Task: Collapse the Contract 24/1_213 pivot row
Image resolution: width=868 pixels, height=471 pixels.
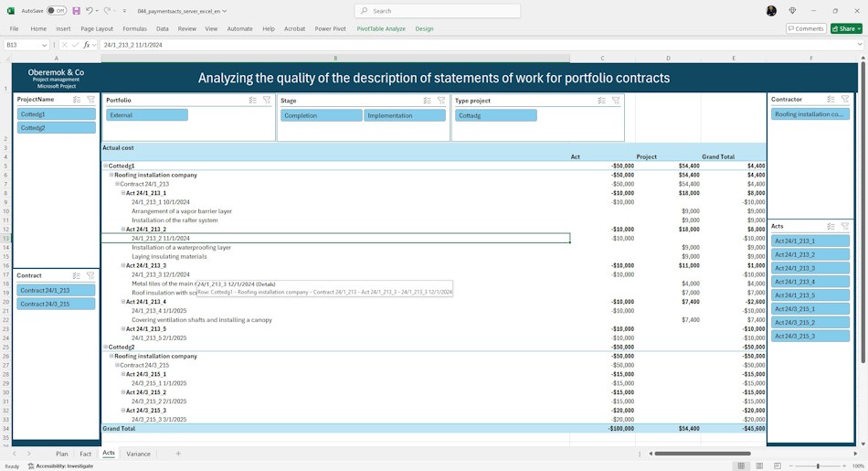Action: (117, 184)
